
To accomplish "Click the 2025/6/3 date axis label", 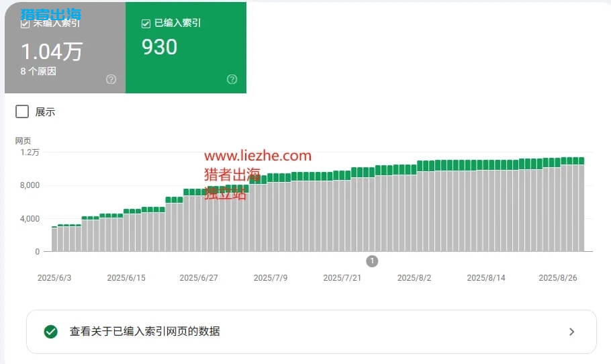I will (x=54, y=278).
